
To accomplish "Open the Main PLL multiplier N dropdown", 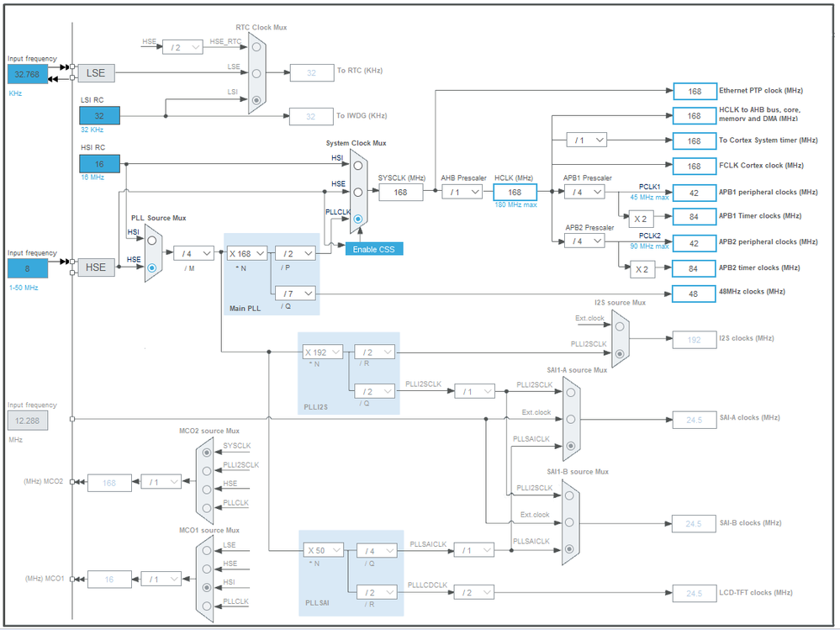I will [247, 253].
